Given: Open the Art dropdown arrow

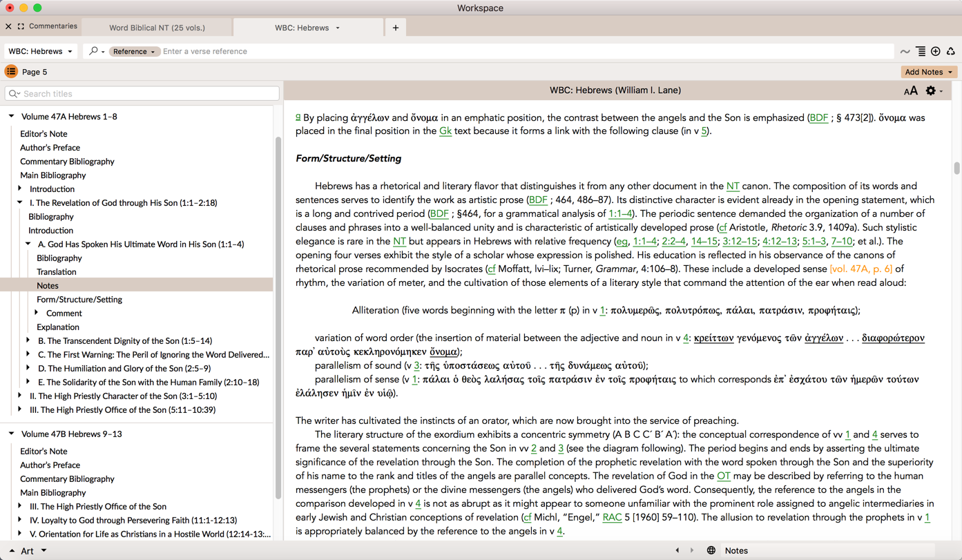Looking at the screenshot, I should 44,550.
